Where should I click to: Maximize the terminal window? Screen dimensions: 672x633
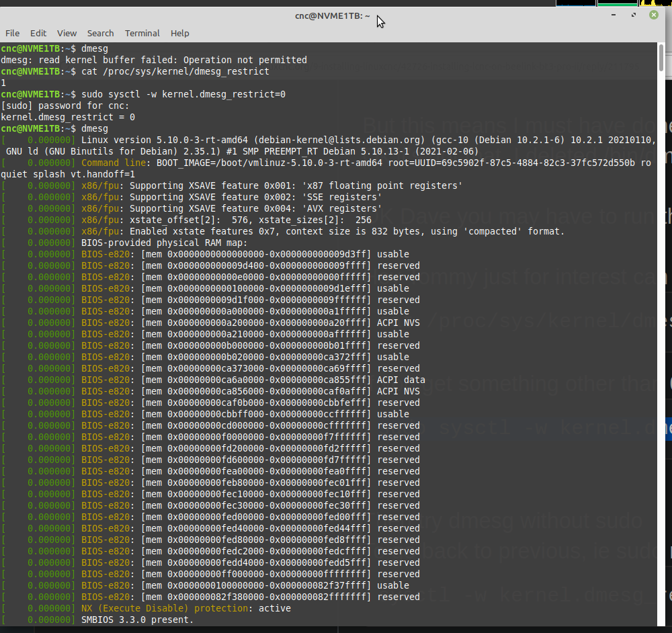tap(634, 15)
